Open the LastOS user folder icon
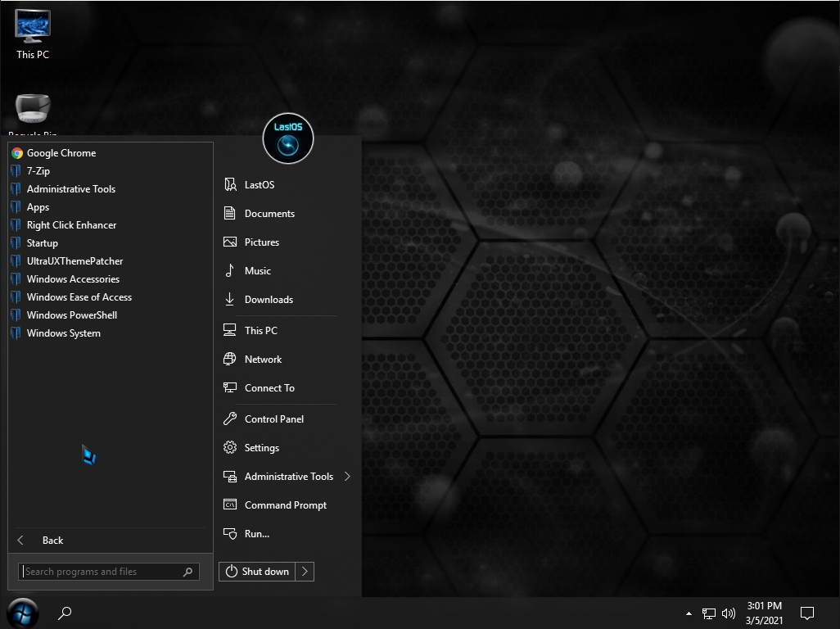The width and height of the screenshot is (840, 629). click(x=230, y=185)
